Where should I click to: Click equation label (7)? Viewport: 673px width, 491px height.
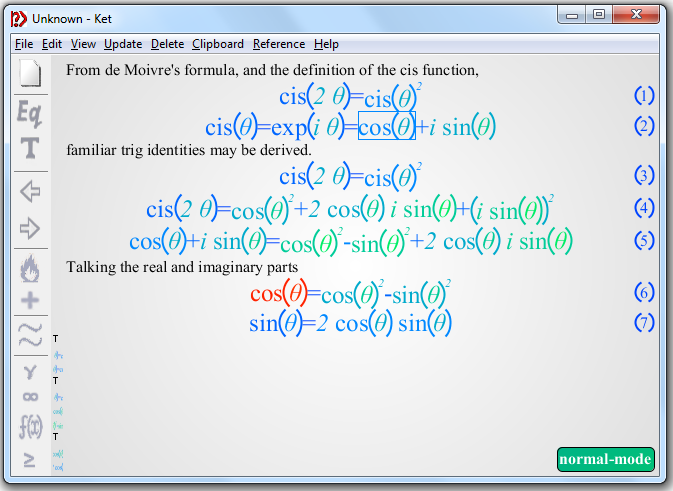(x=644, y=323)
